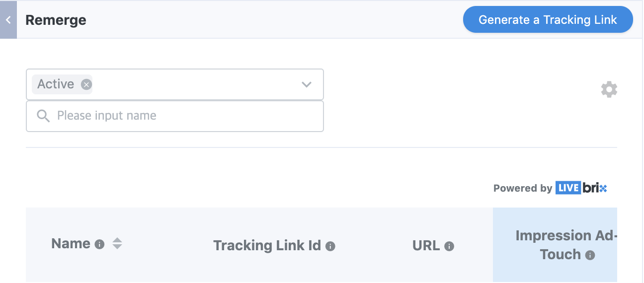The height and width of the screenshot is (283, 644).
Task: Click the Powered by text link
Action: [523, 188]
